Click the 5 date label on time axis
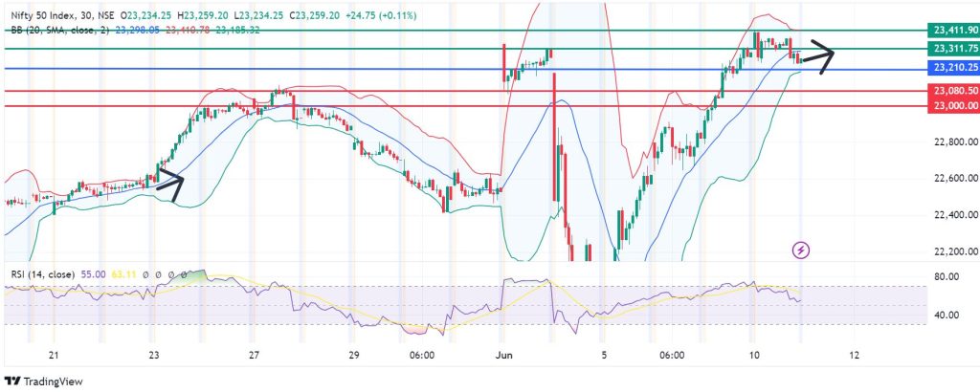Viewport: 980px width, 392px height. [603, 355]
